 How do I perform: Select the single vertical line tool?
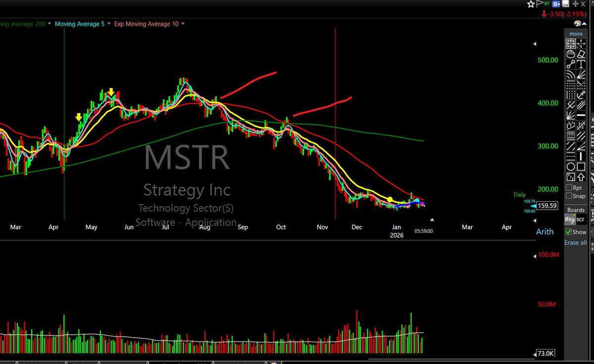click(x=581, y=156)
